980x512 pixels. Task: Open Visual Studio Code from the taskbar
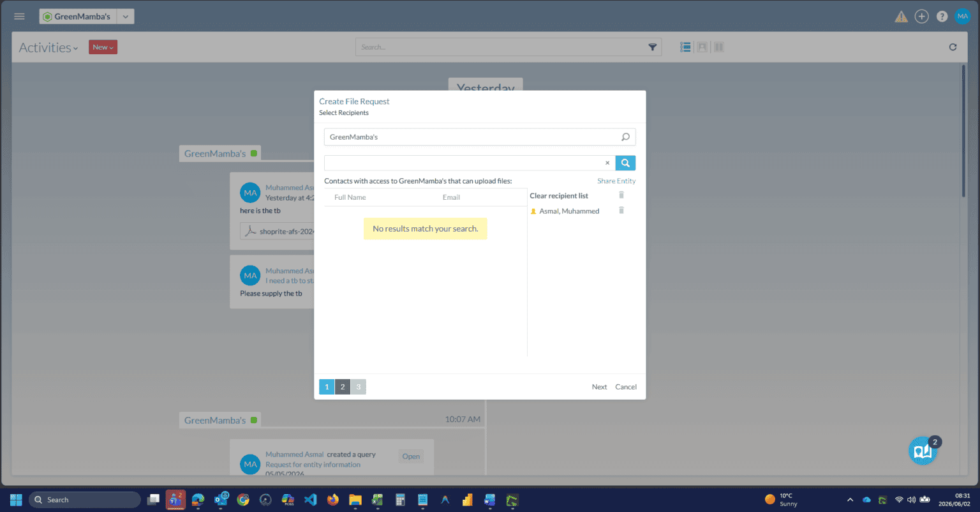tap(311, 499)
